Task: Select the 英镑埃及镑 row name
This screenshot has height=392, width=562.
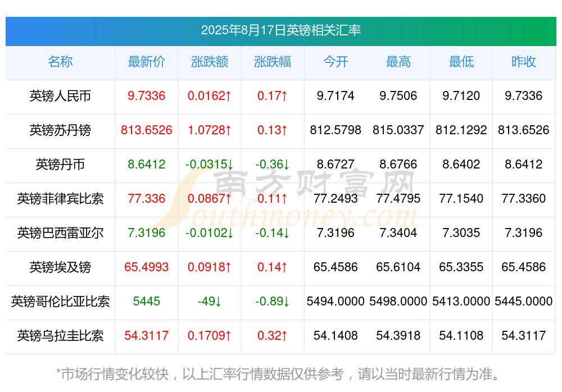Action: [60, 267]
